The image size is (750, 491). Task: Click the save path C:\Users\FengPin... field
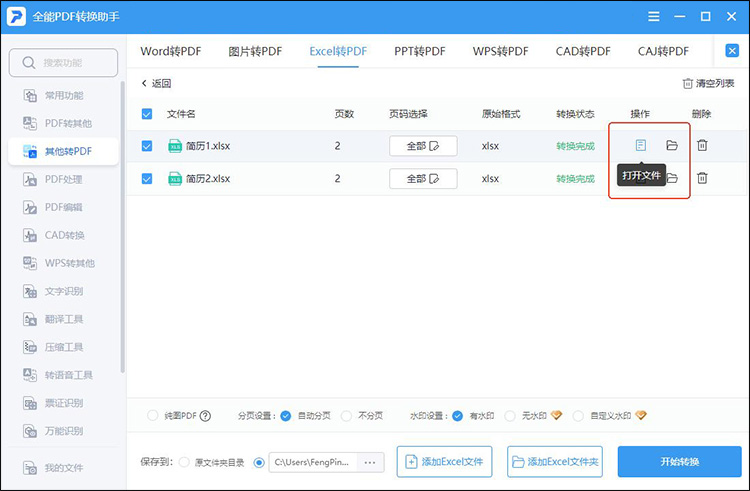coord(313,462)
